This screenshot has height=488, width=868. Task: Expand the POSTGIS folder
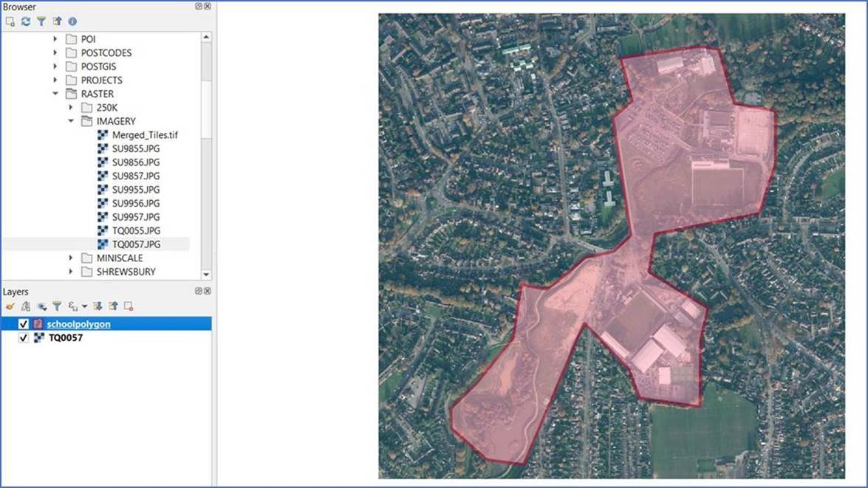pos(54,66)
